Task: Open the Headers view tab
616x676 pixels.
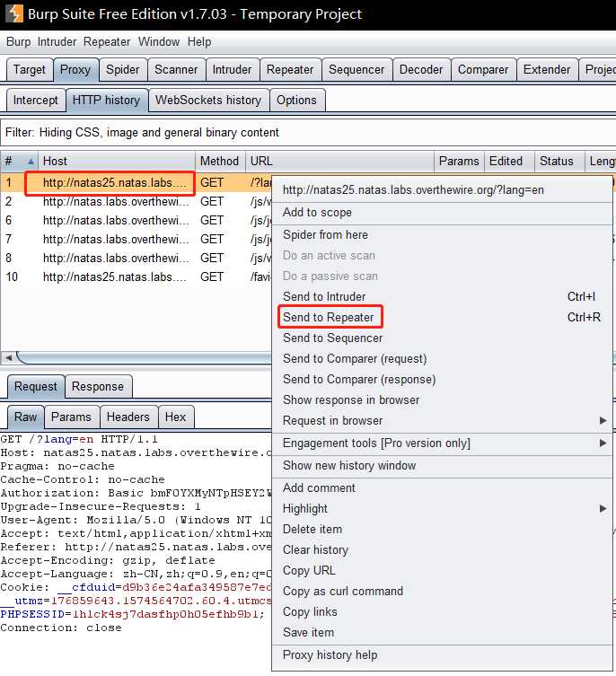Action: [128, 417]
